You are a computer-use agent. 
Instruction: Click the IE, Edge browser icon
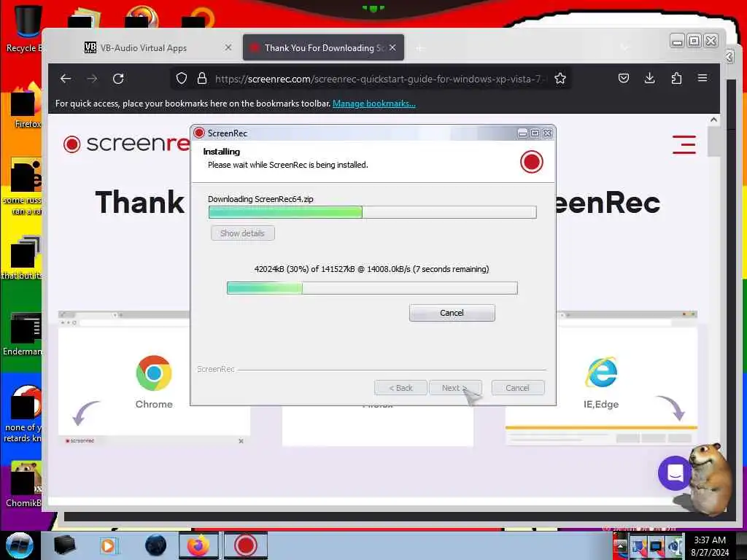(x=601, y=373)
